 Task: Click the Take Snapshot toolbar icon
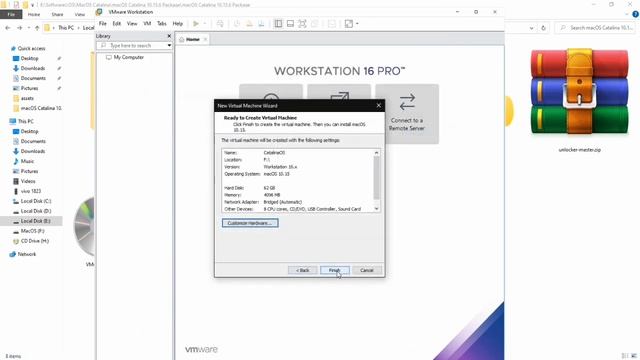coord(237,24)
